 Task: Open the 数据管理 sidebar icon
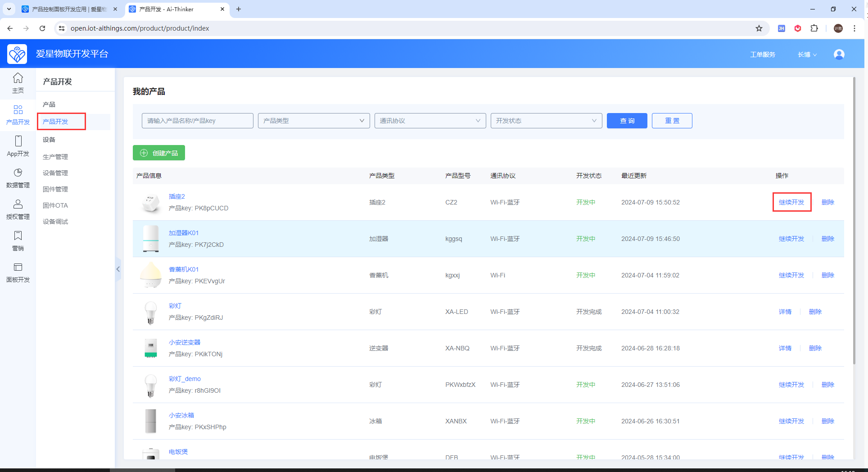tap(18, 178)
